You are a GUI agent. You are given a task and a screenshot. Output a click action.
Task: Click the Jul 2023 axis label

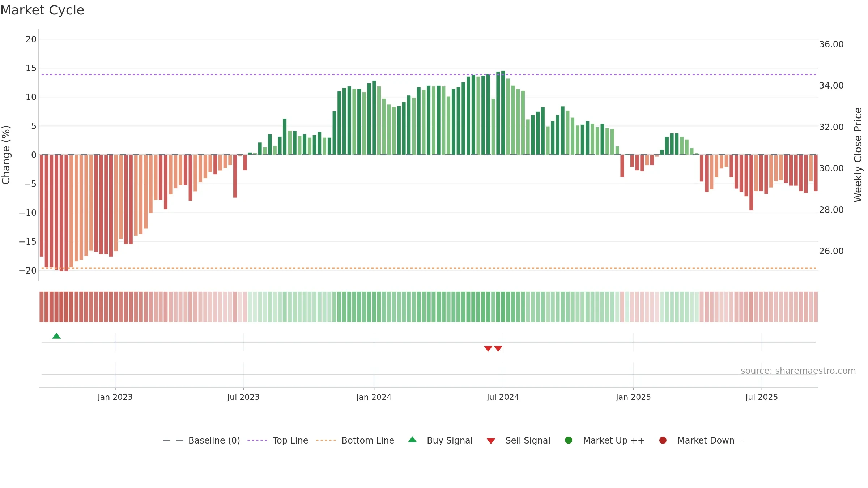243,397
